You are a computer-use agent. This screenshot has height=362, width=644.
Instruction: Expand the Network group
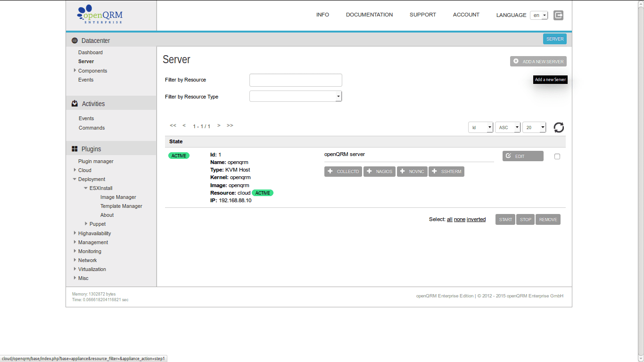[74, 260]
